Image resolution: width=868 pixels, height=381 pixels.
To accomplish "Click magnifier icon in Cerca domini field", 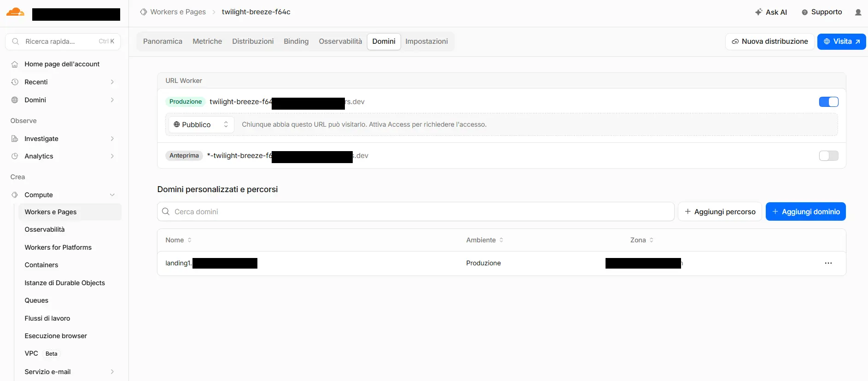I will [x=166, y=211].
